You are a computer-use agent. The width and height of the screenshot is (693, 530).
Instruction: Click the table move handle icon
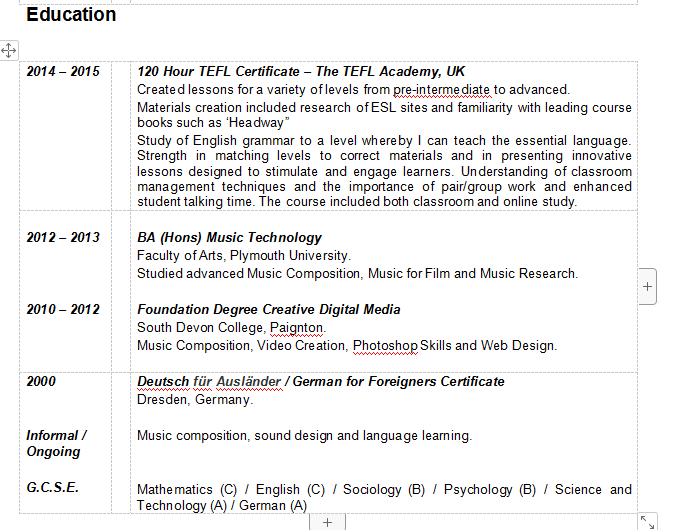coord(8,50)
